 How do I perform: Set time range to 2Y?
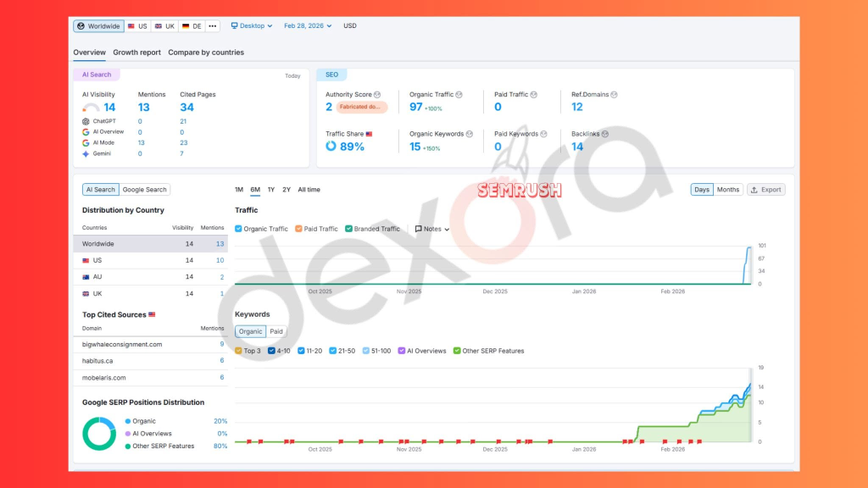[x=287, y=190]
